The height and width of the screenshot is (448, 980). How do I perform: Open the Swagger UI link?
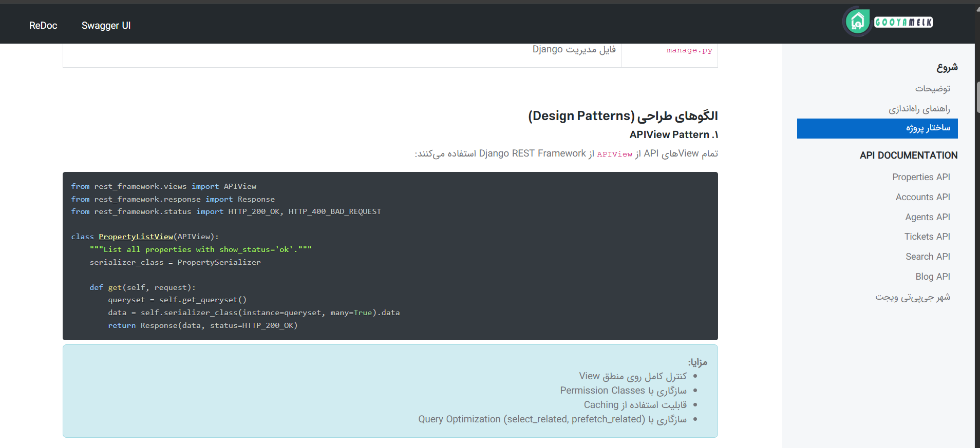[106, 26]
